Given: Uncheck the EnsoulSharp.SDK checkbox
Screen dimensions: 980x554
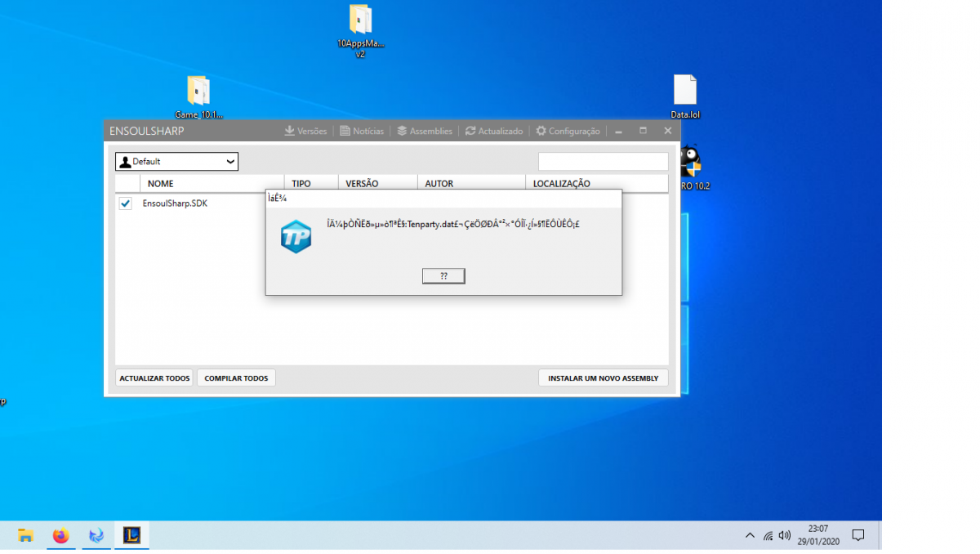Looking at the screenshot, I should 125,203.
